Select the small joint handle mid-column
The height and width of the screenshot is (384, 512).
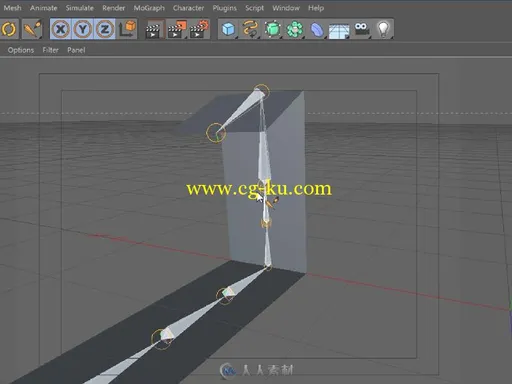[266, 223]
